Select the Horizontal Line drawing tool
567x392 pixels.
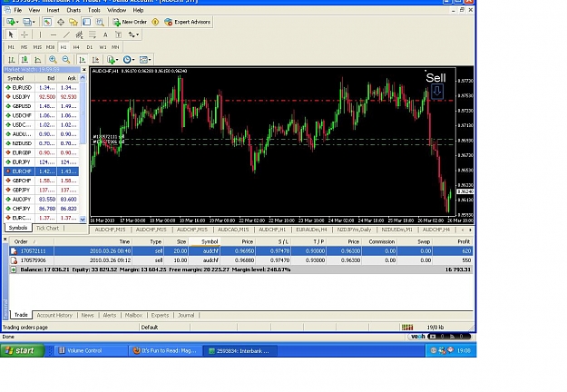pos(54,34)
